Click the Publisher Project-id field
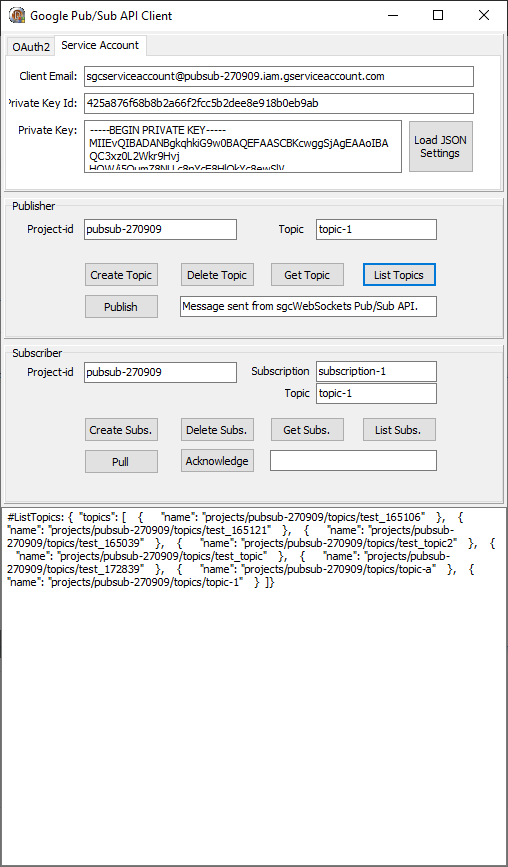This screenshot has width=508, height=867. click(160, 229)
